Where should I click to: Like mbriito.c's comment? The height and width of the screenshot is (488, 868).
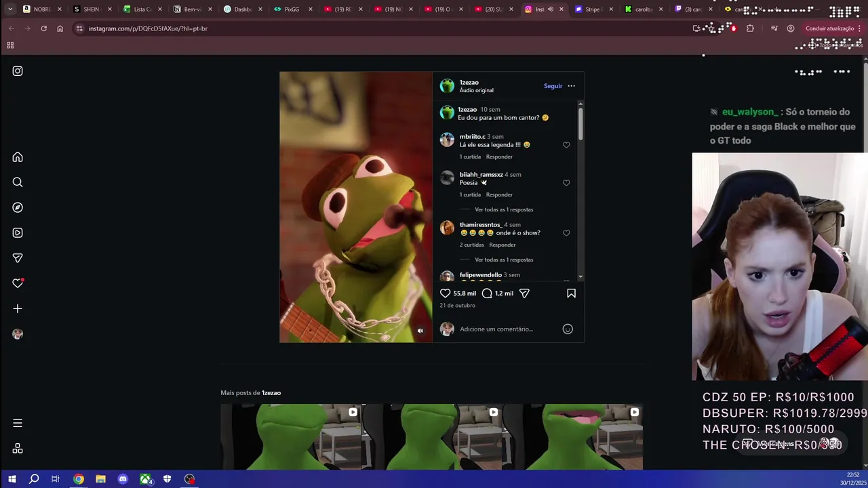pyautogui.click(x=566, y=145)
